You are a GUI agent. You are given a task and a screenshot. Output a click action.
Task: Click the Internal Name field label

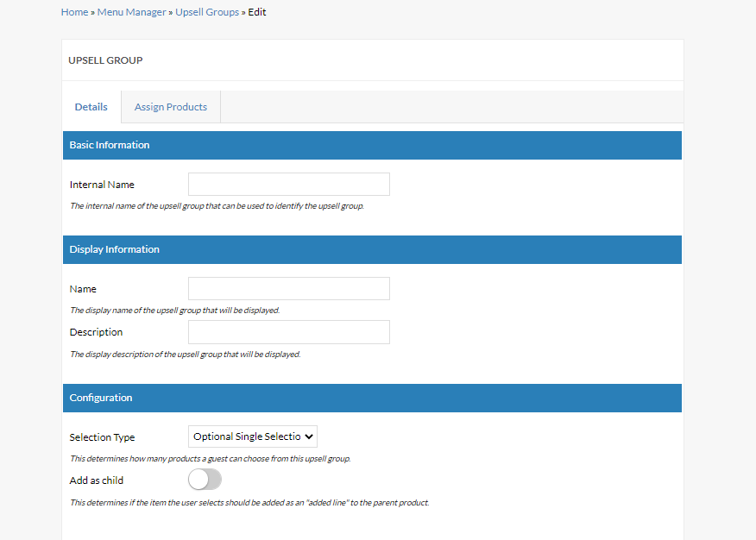tap(102, 184)
